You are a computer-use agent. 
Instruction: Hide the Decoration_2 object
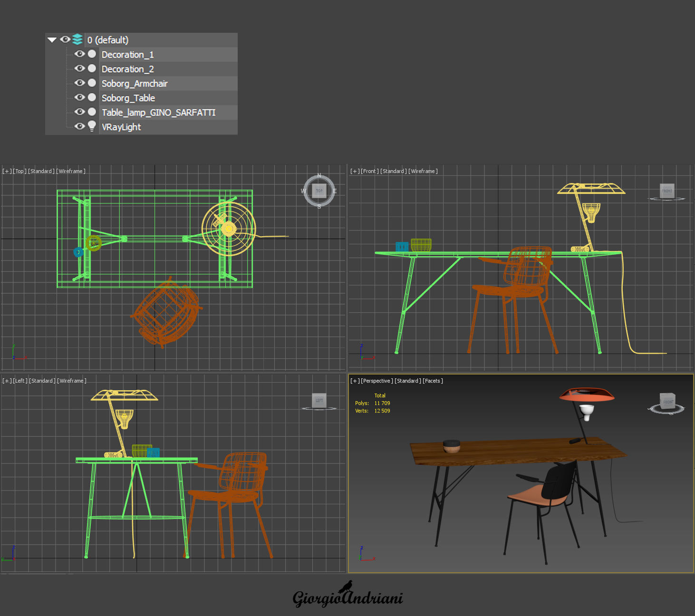point(80,68)
